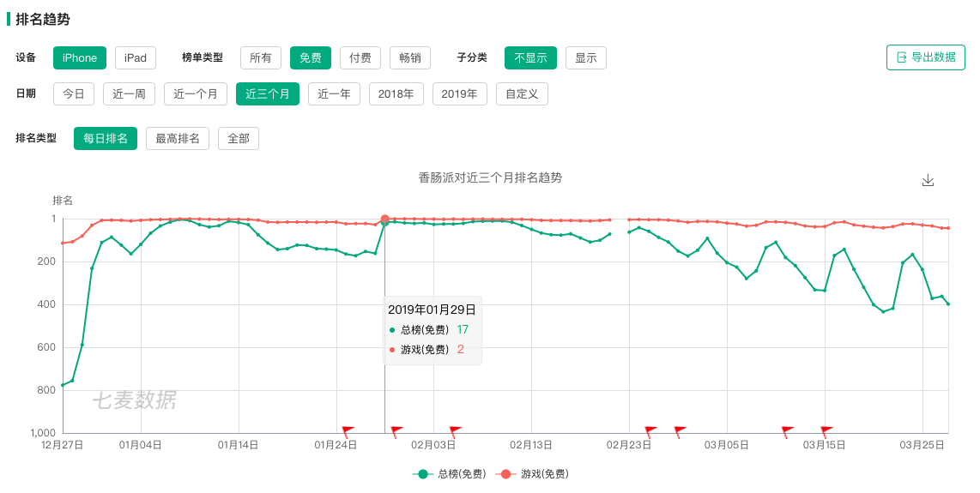This screenshot has width=980, height=493.
Task: Toggle the 总榜(免费) green legend marker
Action: (423, 474)
